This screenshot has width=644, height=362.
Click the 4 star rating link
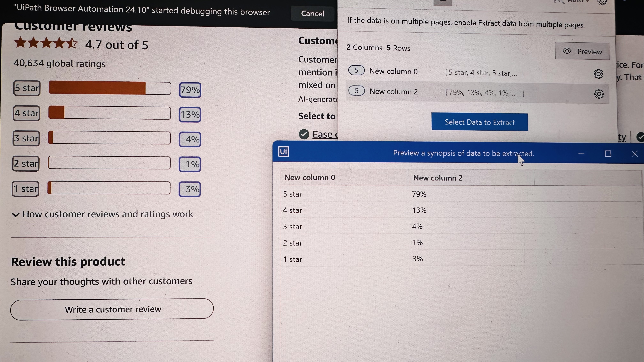[x=27, y=113]
